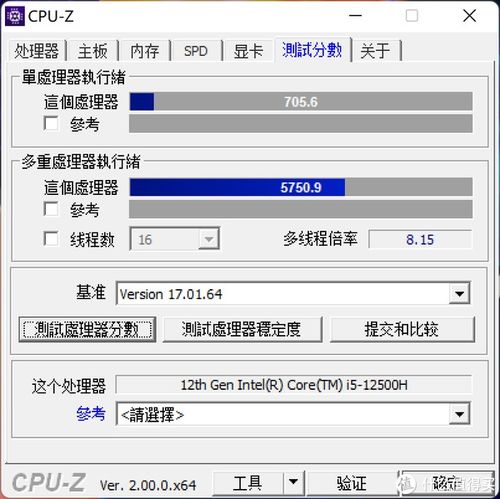The height and width of the screenshot is (499, 500).
Task: Click the 測試處理器分數 benchmark button
Action: coord(87,329)
